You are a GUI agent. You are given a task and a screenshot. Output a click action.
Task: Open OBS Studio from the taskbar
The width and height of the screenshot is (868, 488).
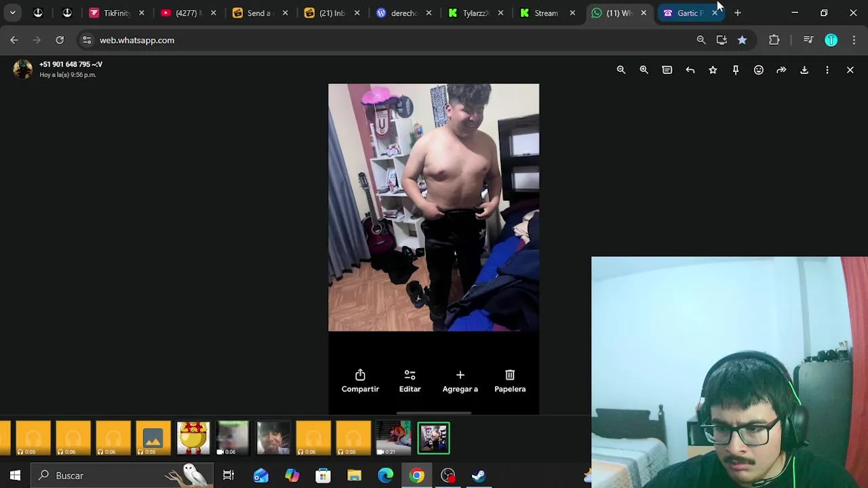pyautogui.click(x=448, y=476)
